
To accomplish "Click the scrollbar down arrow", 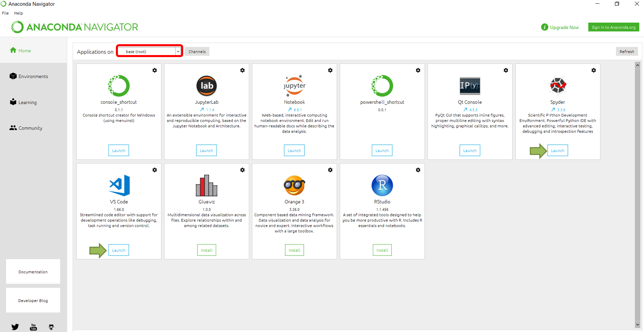I will (x=638, y=325).
